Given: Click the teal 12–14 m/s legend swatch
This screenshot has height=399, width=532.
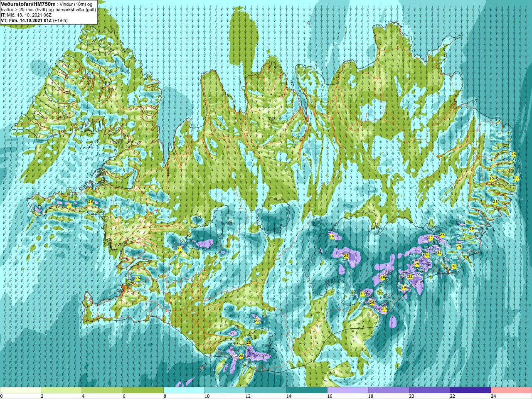Looking at the screenshot, I should tap(266, 390).
